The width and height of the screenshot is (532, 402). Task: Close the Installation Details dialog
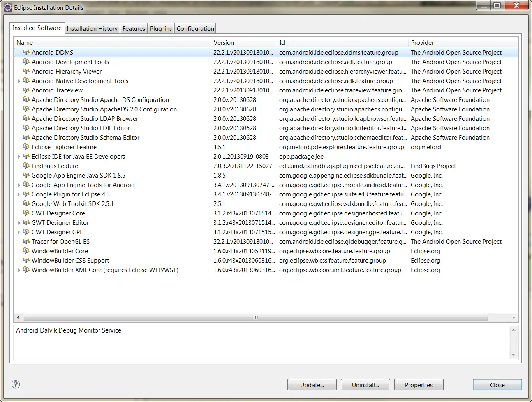497,385
